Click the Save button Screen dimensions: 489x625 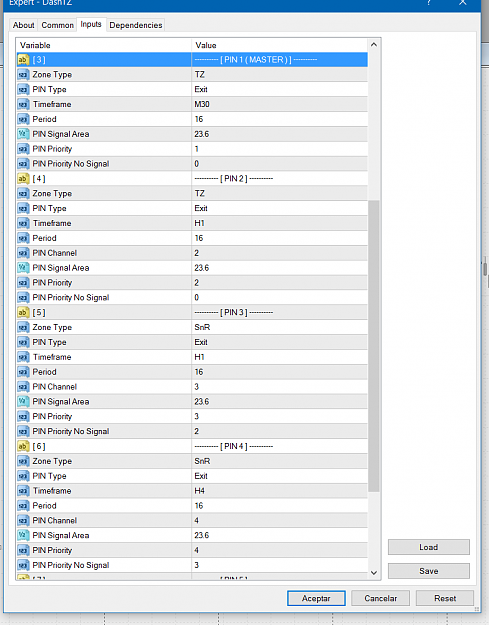(x=429, y=571)
